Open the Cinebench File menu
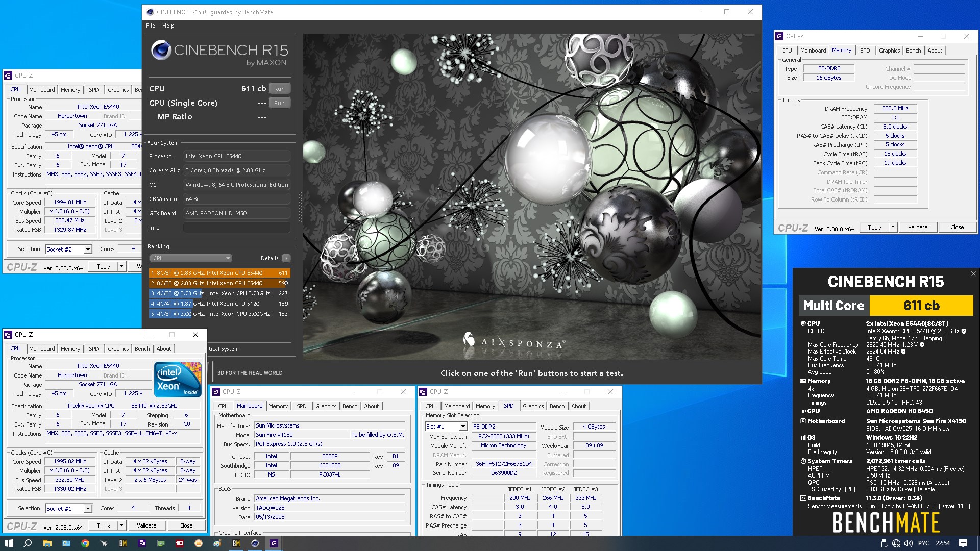The image size is (980, 551). pos(151,26)
